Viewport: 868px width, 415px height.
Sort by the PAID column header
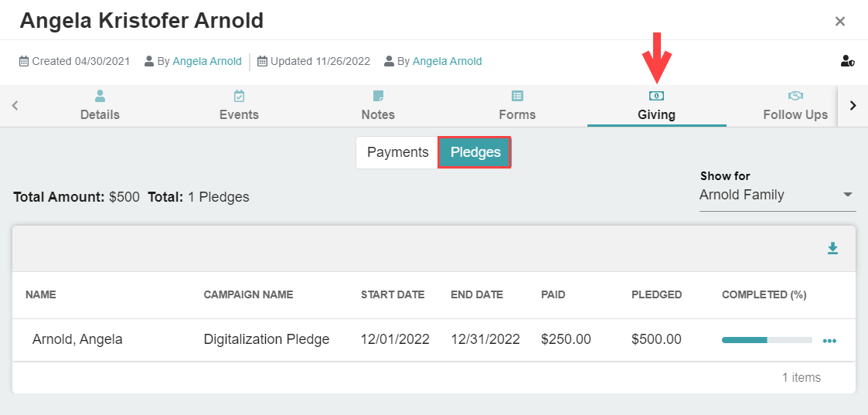553,295
